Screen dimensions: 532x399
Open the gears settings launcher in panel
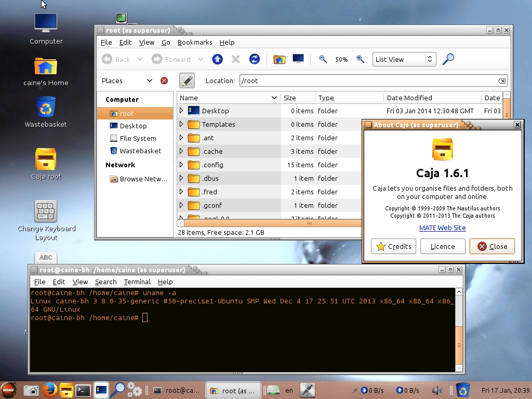pos(135,390)
